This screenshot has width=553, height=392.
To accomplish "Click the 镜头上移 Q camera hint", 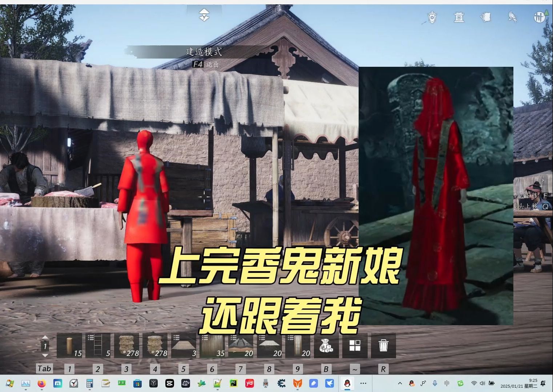I will tap(531, 206).
